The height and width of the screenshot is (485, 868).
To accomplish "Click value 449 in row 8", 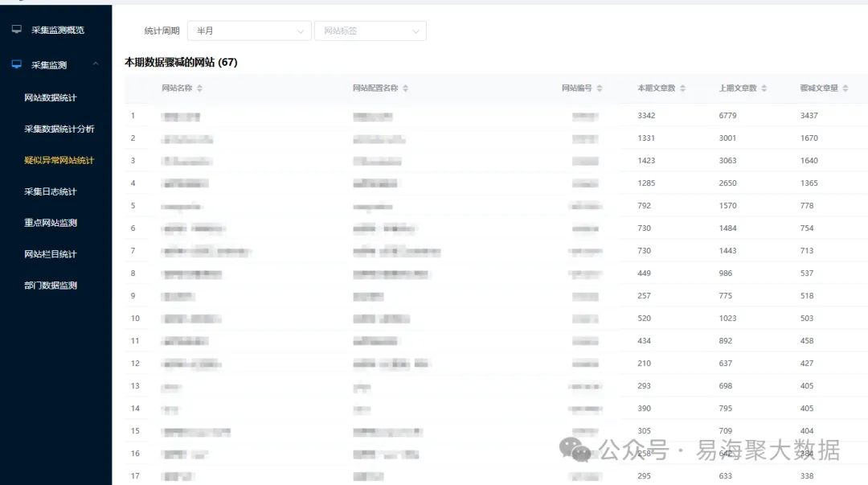I will [x=644, y=273].
